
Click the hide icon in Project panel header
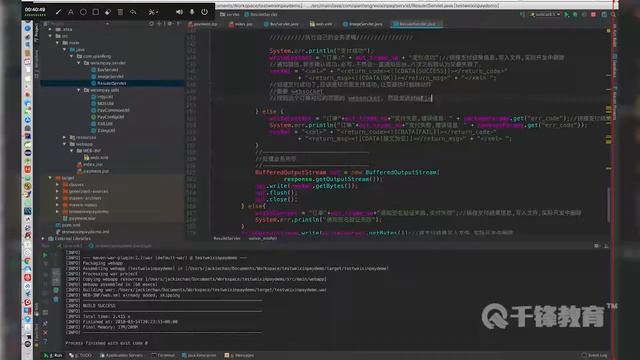pos(178,24)
